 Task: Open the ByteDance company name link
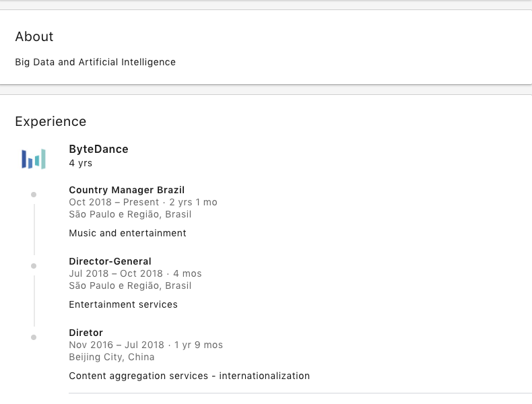point(98,149)
